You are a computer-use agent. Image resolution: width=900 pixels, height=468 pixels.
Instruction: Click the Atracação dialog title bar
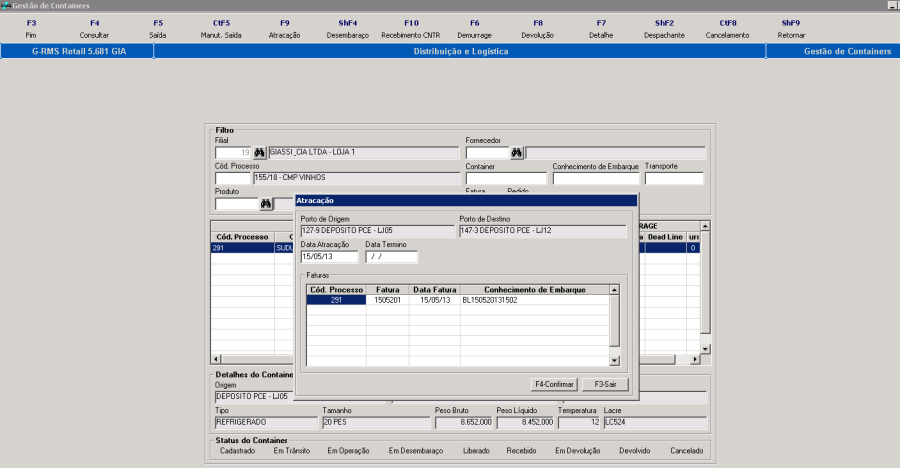coord(465,200)
